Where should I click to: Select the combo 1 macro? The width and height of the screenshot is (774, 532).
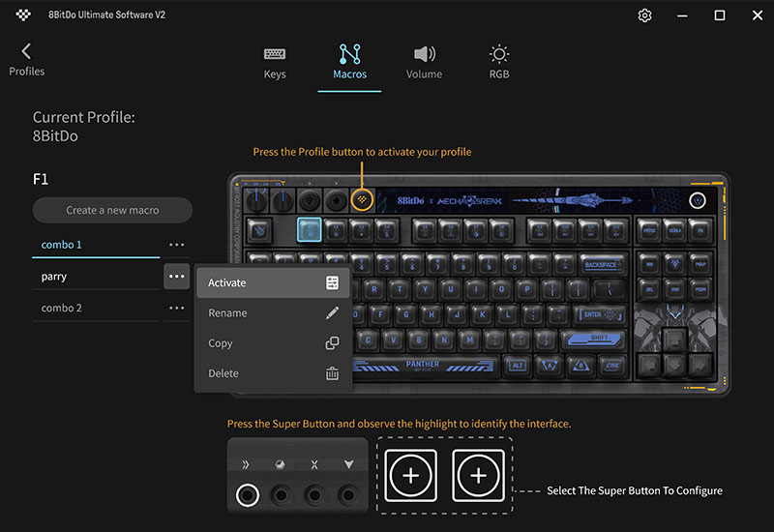pyautogui.click(x=96, y=245)
